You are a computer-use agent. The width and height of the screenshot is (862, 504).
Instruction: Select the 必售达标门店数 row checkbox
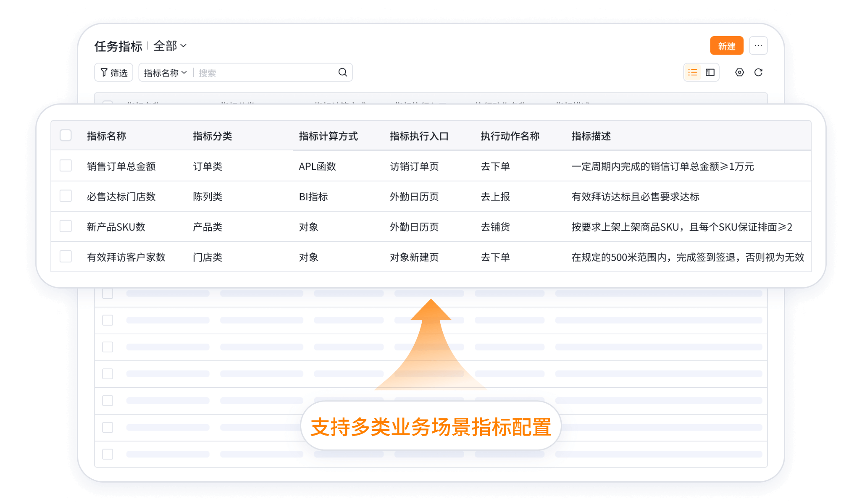coord(66,196)
